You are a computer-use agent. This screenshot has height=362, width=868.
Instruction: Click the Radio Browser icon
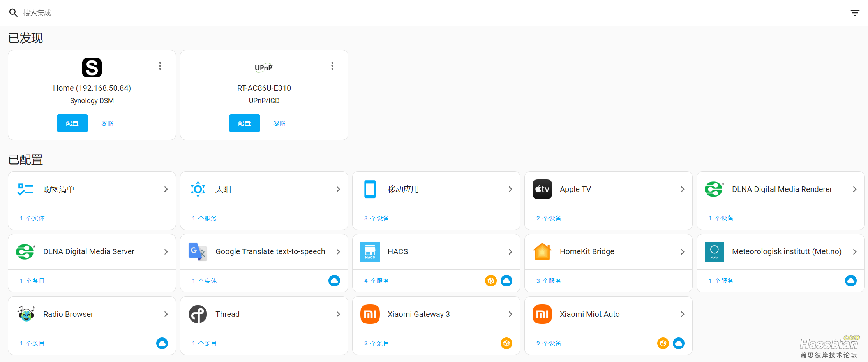(x=26, y=314)
